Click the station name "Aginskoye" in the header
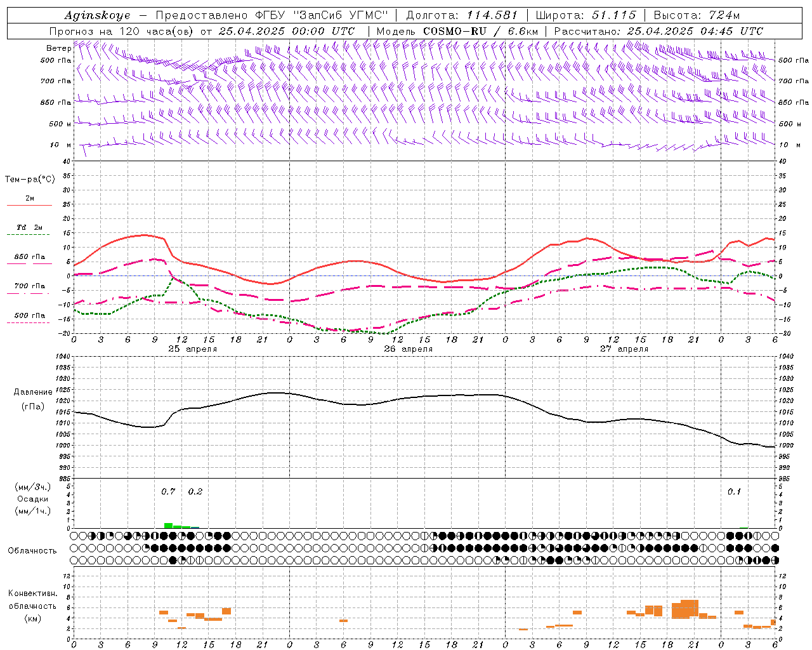812x650 pixels. click(x=98, y=15)
